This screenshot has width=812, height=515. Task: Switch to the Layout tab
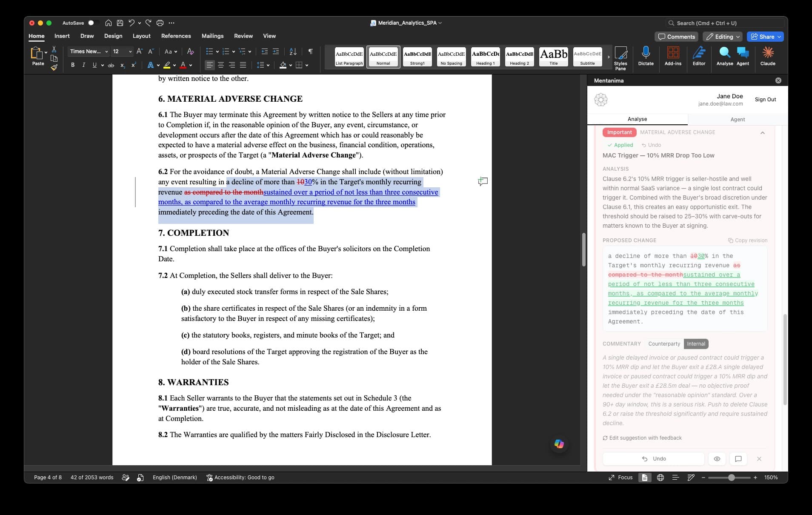coord(142,36)
